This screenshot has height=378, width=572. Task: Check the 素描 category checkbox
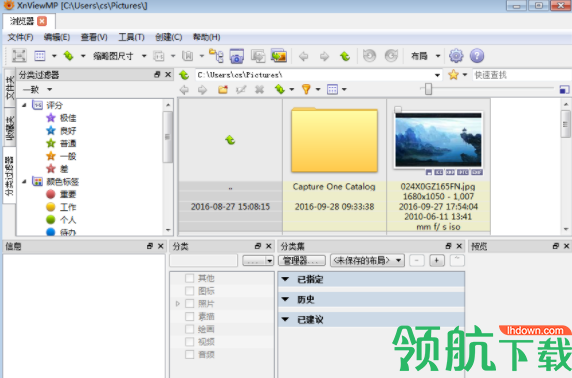point(189,316)
